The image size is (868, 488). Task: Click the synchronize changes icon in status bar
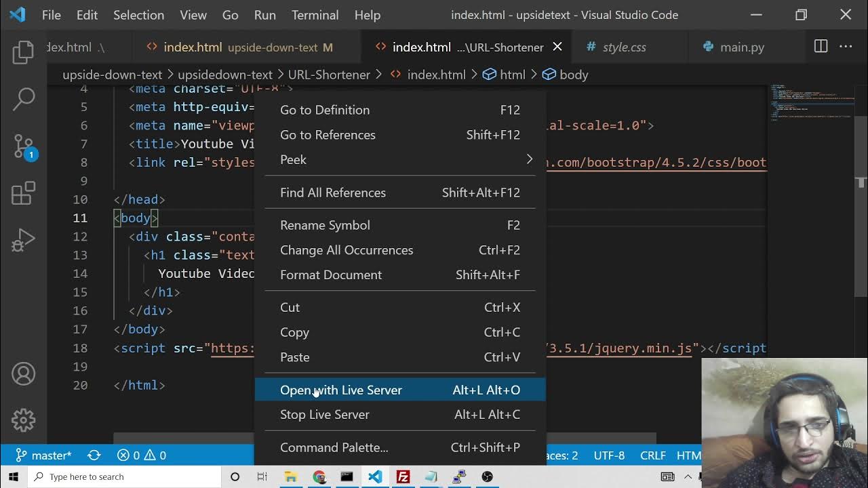click(x=94, y=455)
